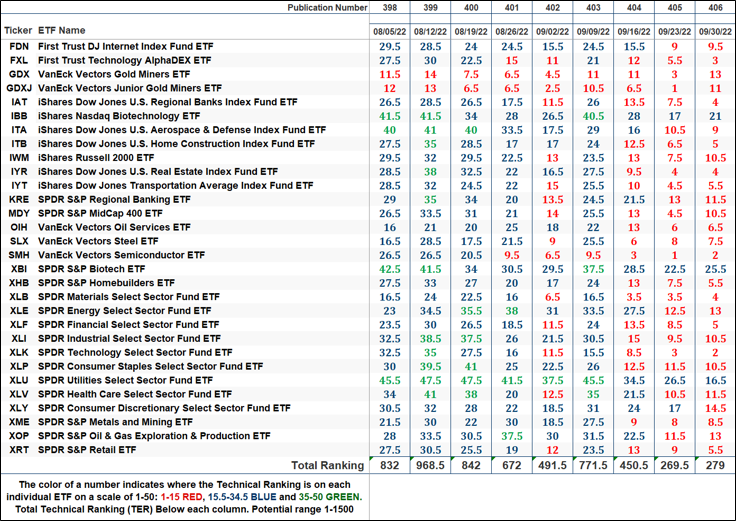Image resolution: width=736 pixels, height=521 pixels.
Task: Click the 'Publication Number' header label
Action: pos(327,8)
